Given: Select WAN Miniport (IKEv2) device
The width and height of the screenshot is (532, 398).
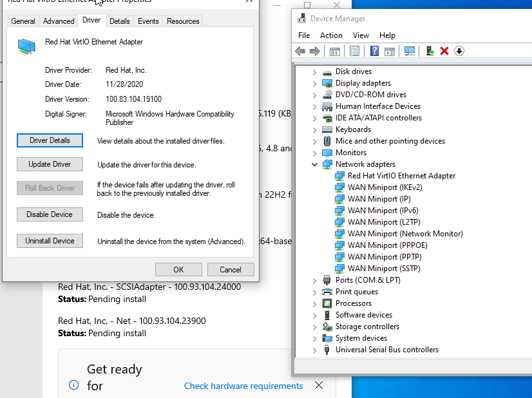Looking at the screenshot, I should point(385,187).
